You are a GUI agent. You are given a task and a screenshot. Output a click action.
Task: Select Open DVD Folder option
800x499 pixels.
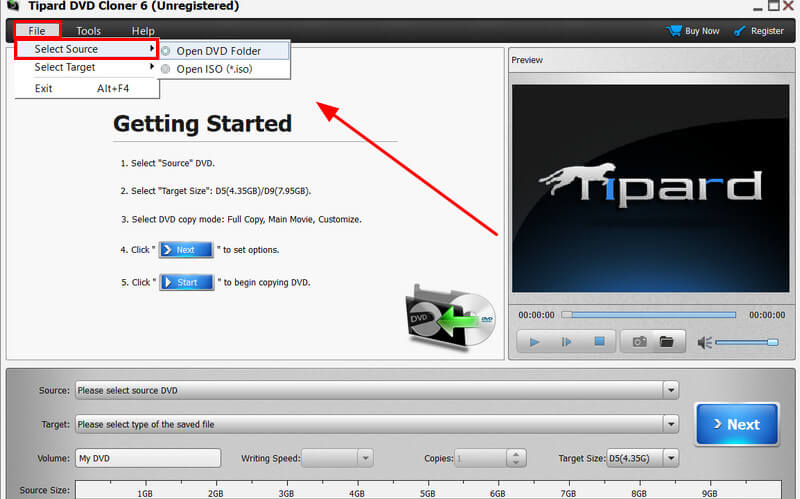224,51
